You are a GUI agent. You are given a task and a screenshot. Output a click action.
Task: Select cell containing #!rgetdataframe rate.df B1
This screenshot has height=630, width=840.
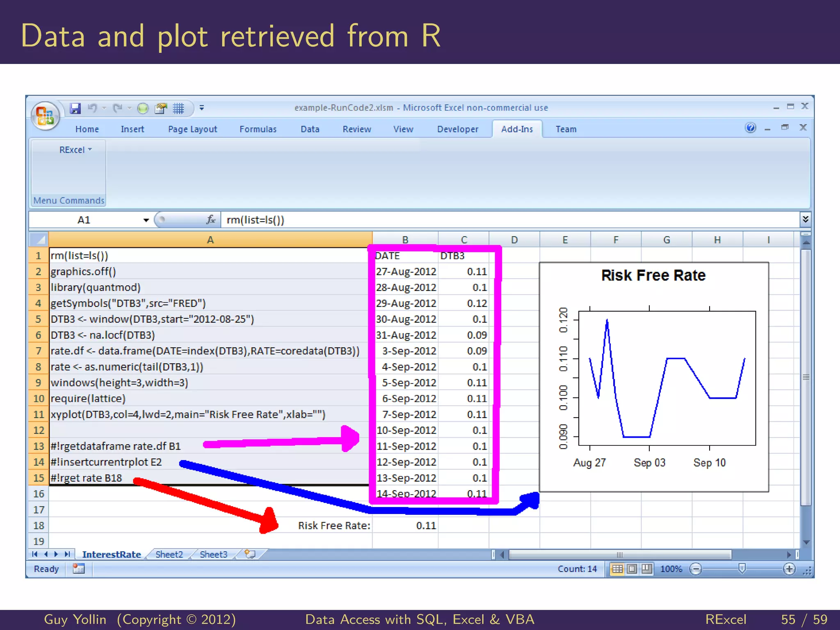pyautogui.click(x=210, y=446)
